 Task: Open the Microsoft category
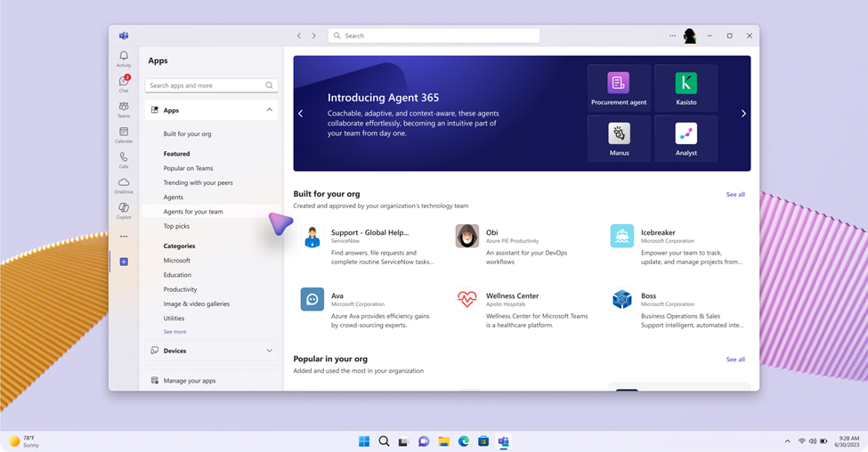[x=176, y=260]
